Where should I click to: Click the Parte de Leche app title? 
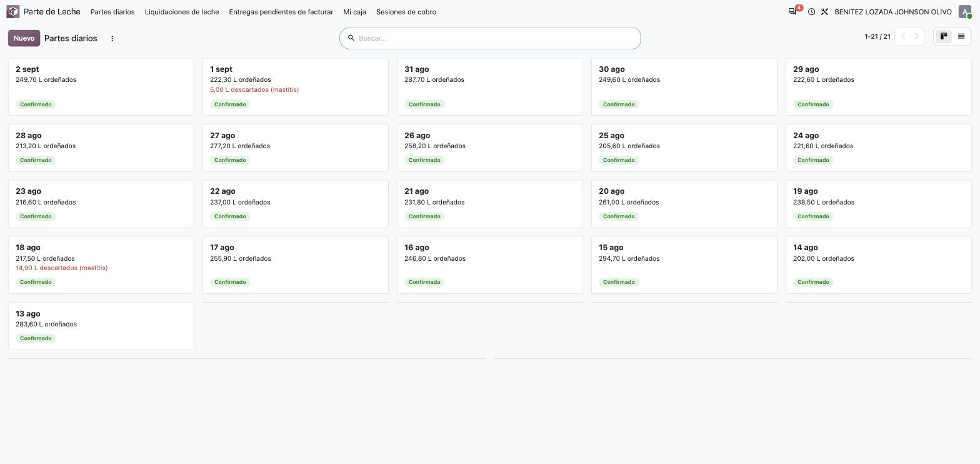(52, 12)
